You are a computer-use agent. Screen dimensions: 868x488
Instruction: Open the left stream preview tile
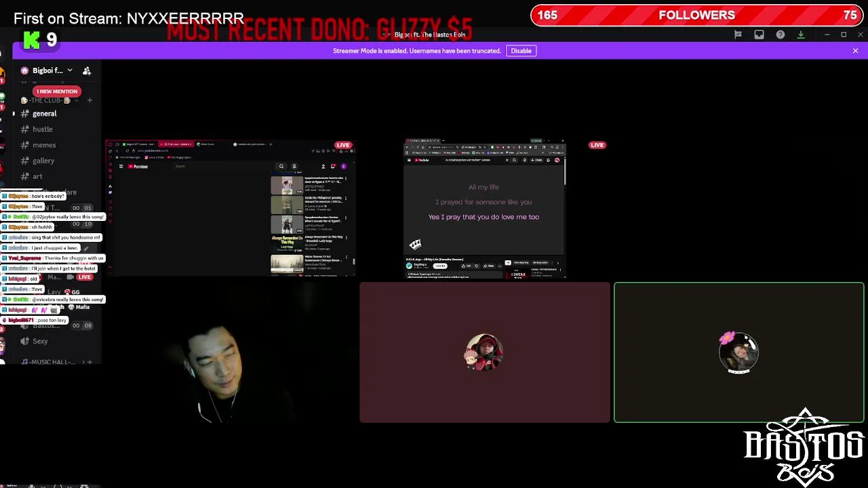(231, 208)
